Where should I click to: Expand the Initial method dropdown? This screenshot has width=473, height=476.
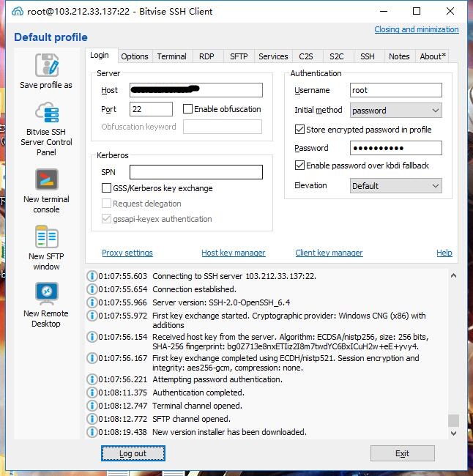[395, 111]
